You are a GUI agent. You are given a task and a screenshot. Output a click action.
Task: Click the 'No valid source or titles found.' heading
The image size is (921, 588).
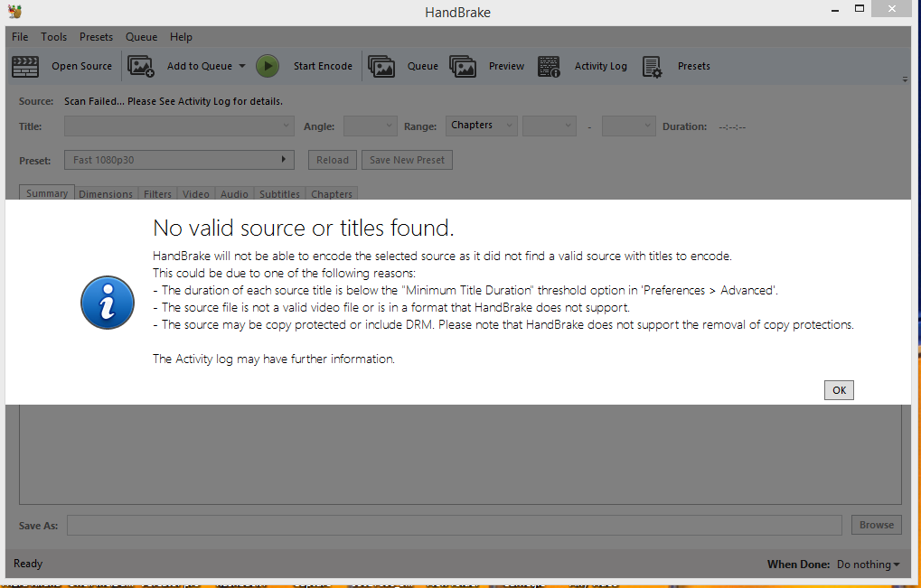(304, 228)
